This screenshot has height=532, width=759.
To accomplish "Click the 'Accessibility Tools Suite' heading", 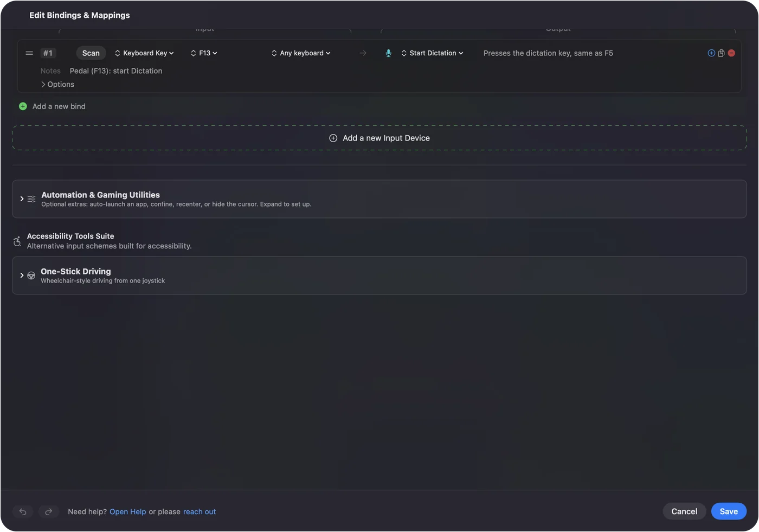I will pos(70,236).
